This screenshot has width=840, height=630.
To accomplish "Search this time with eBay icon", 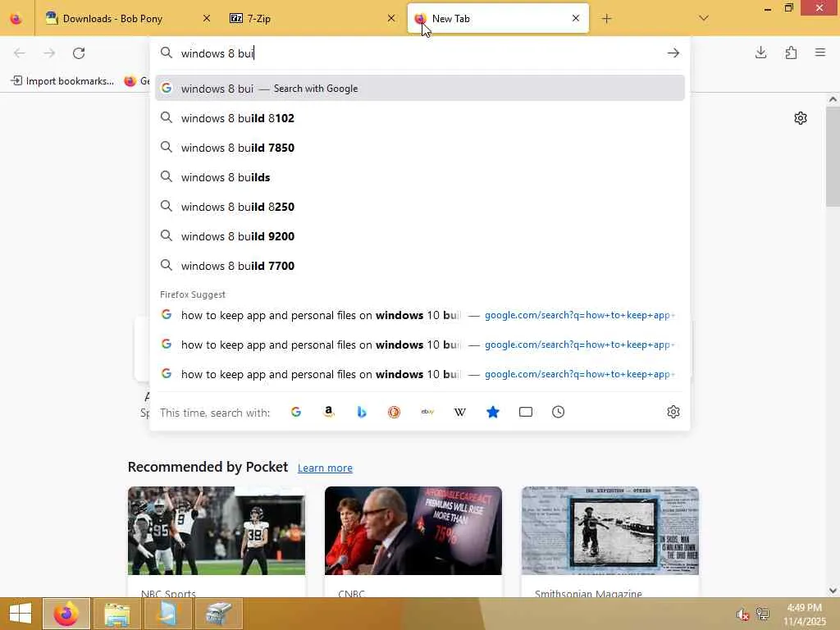I will 427,412.
